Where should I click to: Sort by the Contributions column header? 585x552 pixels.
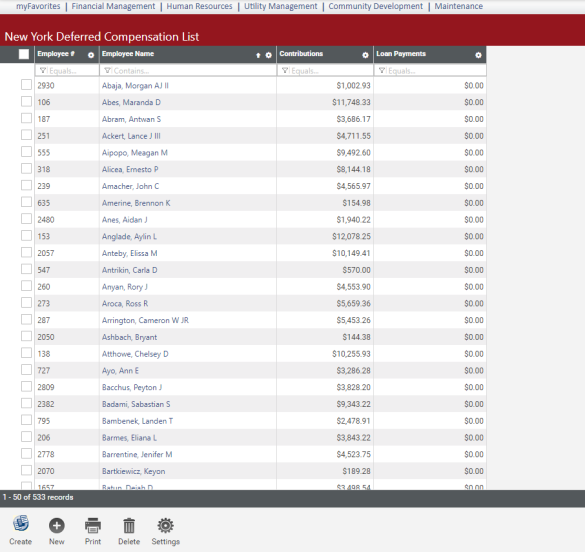(301, 54)
